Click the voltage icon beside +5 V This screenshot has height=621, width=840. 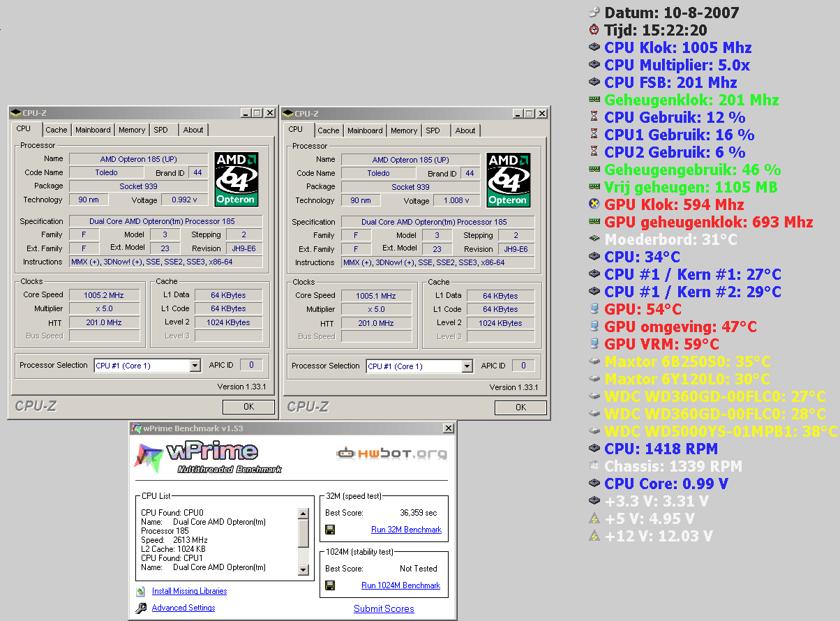pos(594,518)
